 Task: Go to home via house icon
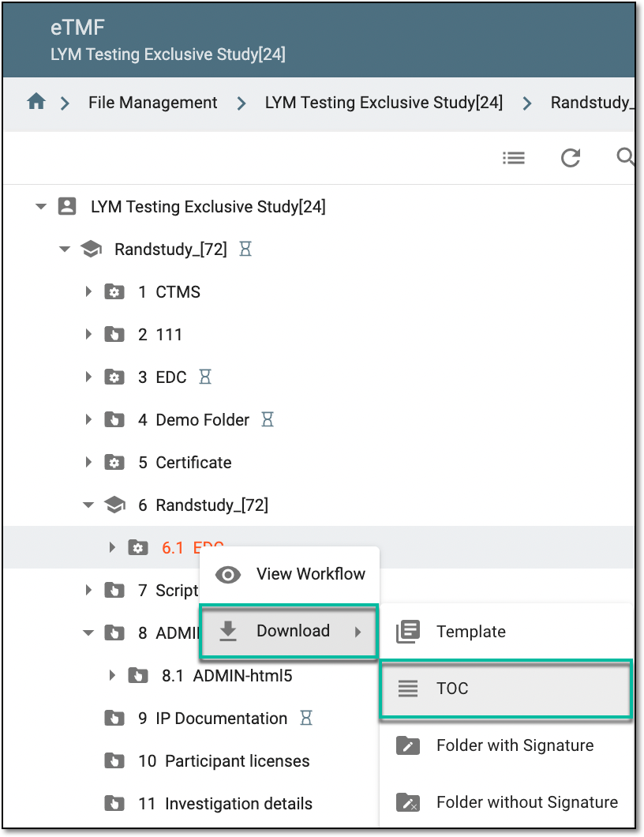(36, 101)
